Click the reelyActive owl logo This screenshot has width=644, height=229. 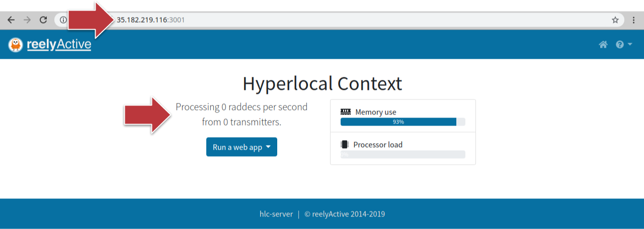click(16, 45)
